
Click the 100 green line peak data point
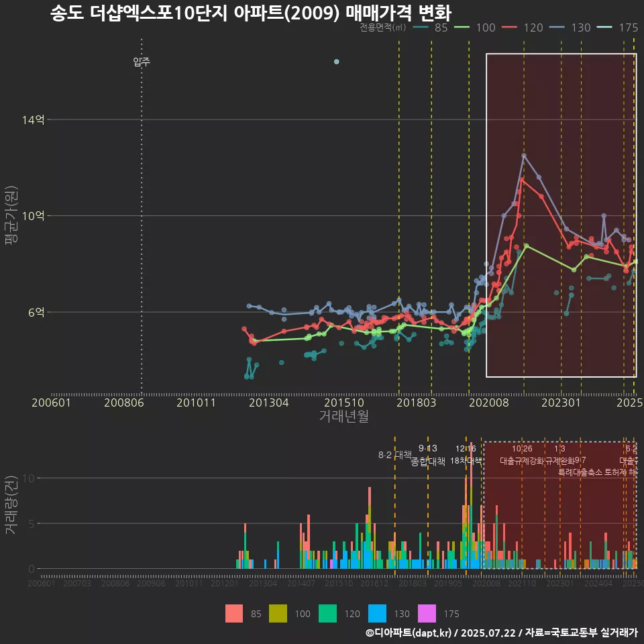526,246
